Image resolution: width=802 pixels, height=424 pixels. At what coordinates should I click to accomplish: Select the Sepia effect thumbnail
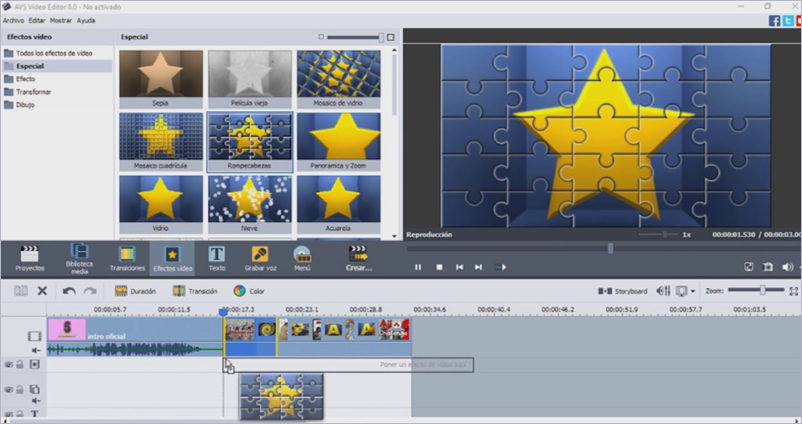click(x=161, y=79)
